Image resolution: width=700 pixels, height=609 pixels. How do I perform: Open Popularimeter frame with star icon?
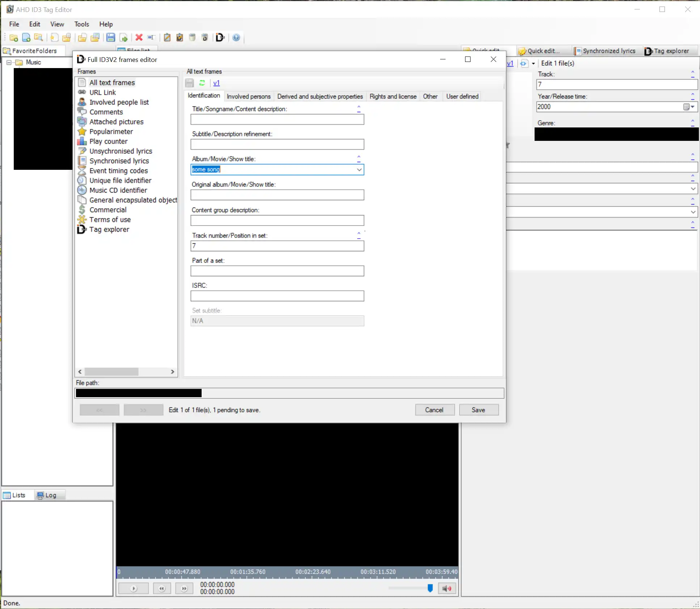[x=111, y=131]
